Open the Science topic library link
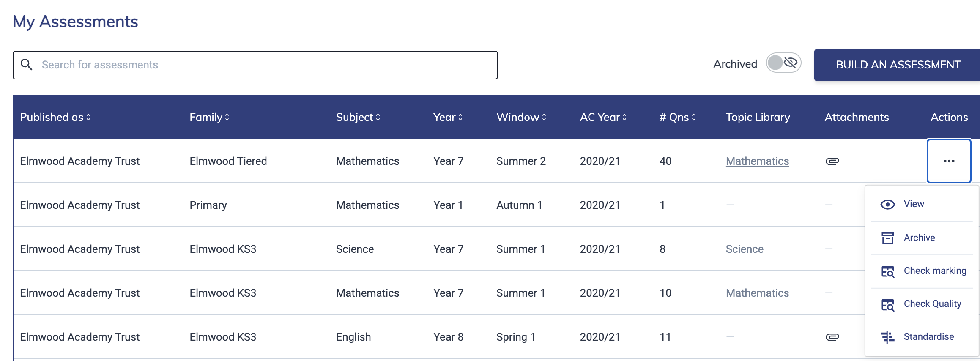The height and width of the screenshot is (361, 980). point(745,249)
